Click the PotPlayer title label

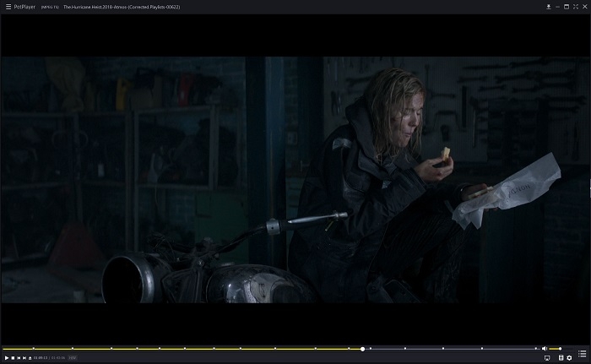(x=24, y=7)
